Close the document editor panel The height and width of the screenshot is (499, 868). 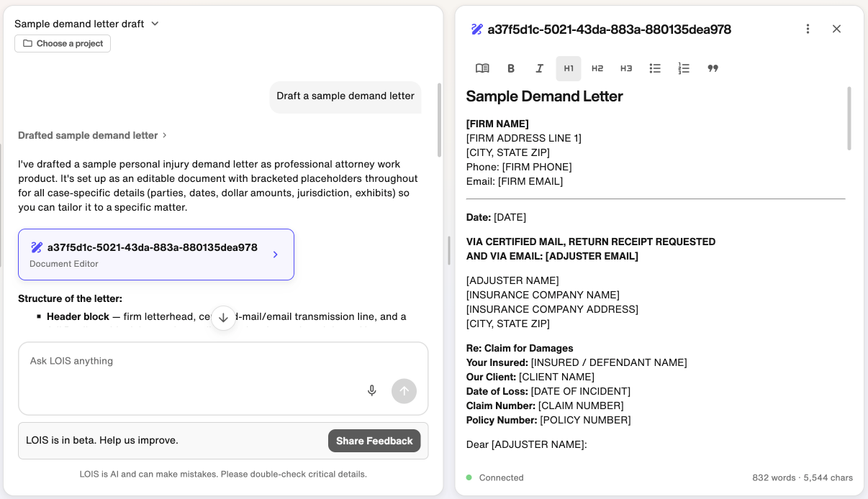(x=836, y=29)
